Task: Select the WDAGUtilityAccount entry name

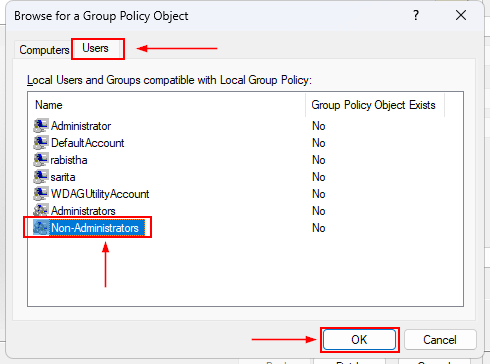Action: pos(100,194)
